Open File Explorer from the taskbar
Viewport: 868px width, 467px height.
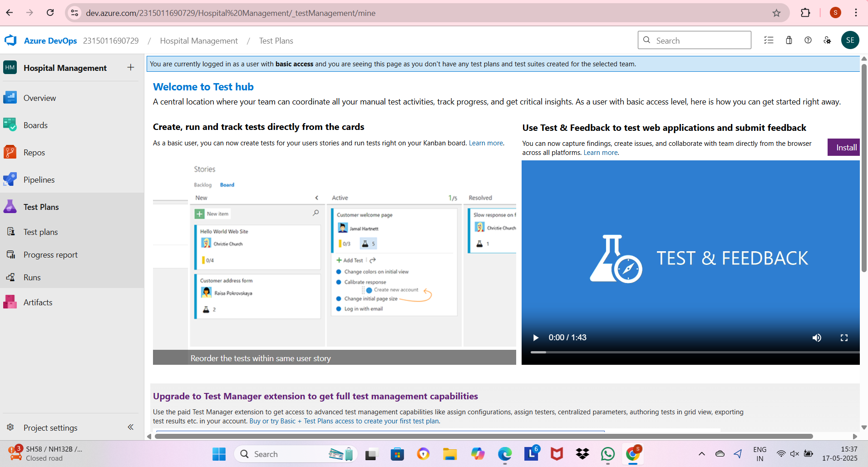tap(450, 454)
